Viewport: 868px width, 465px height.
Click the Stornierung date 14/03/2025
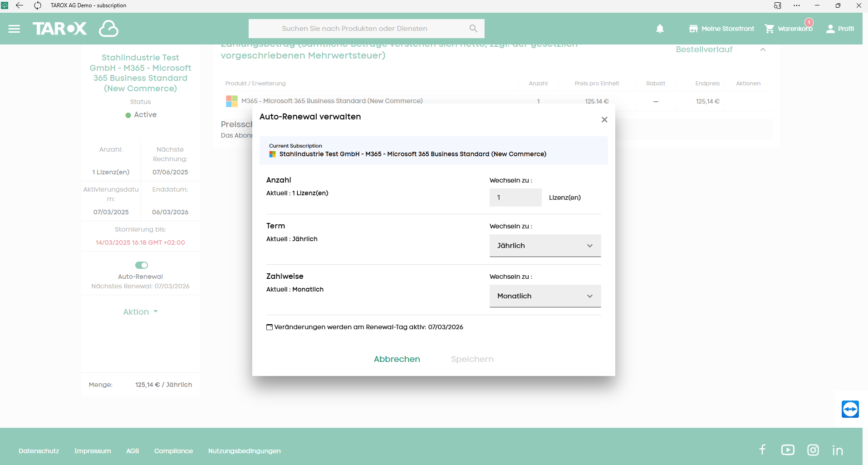click(x=140, y=242)
